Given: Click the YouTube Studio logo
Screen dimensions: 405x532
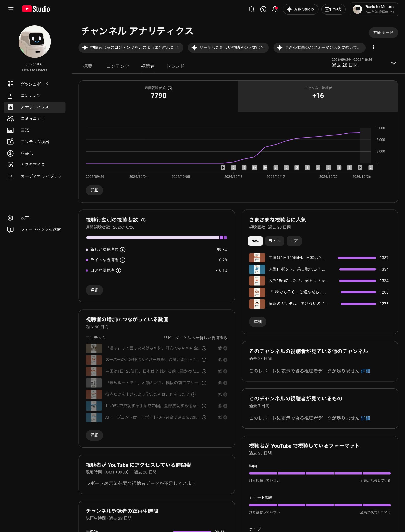Looking at the screenshot, I should click(36, 9).
